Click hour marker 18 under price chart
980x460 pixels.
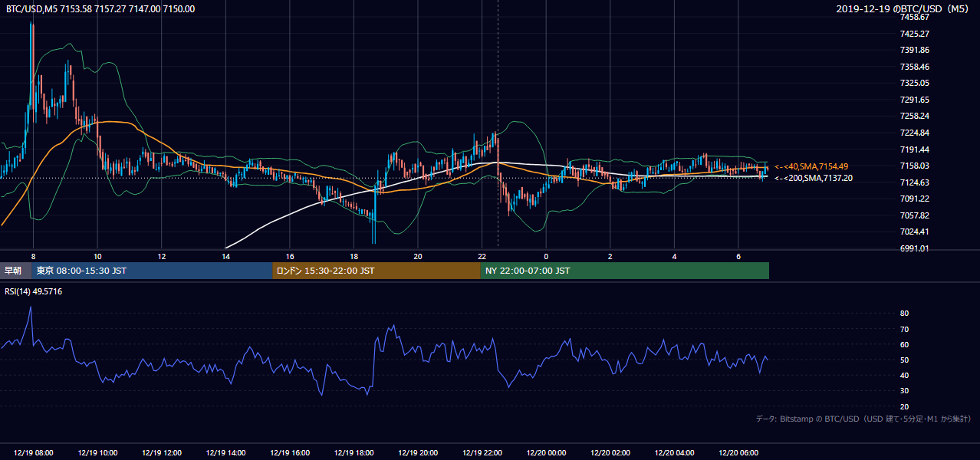[x=354, y=256]
